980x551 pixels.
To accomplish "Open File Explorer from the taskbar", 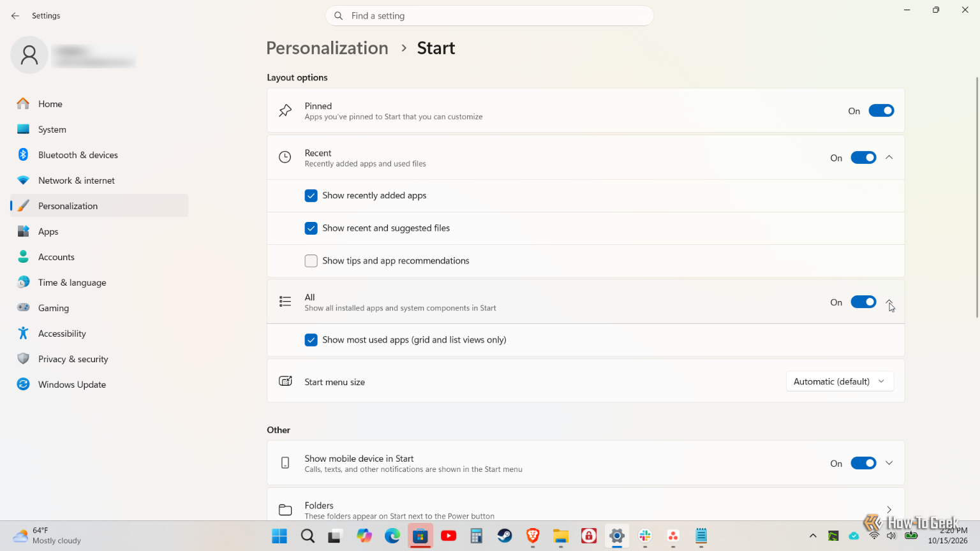I will [x=561, y=536].
